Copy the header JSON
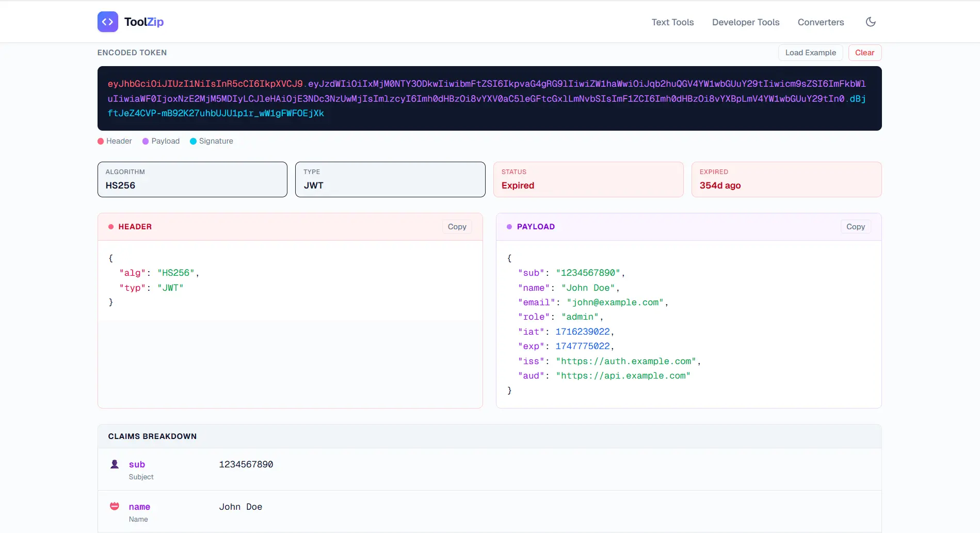 tap(457, 227)
